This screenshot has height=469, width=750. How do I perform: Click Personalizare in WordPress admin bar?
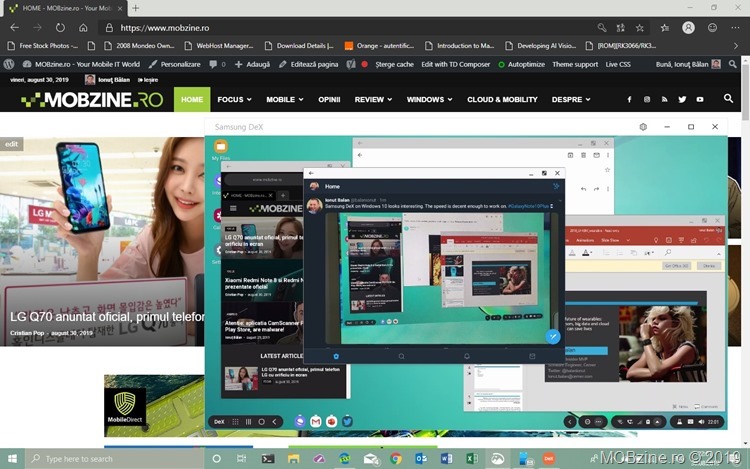click(175, 64)
